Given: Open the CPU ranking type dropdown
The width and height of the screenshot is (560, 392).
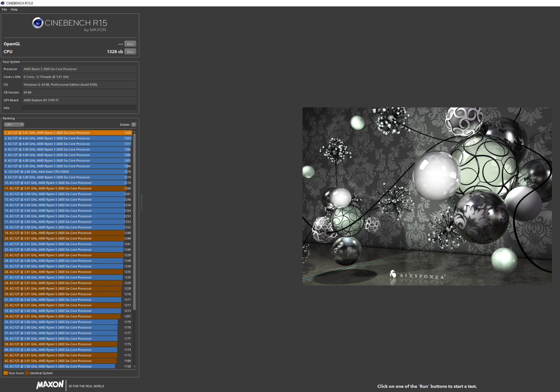Looking at the screenshot, I should pos(14,125).
